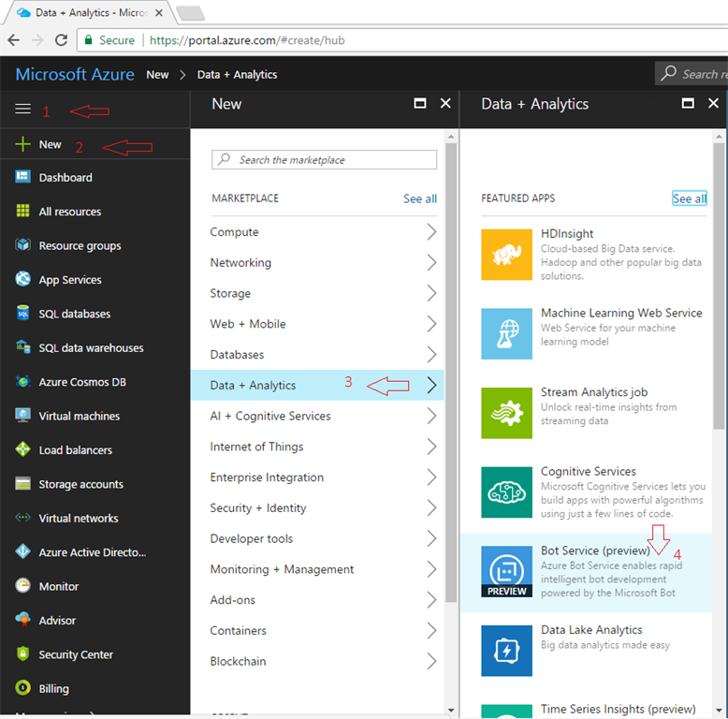Click the top search resources box

pyautogui.click(x=692, y=73)
